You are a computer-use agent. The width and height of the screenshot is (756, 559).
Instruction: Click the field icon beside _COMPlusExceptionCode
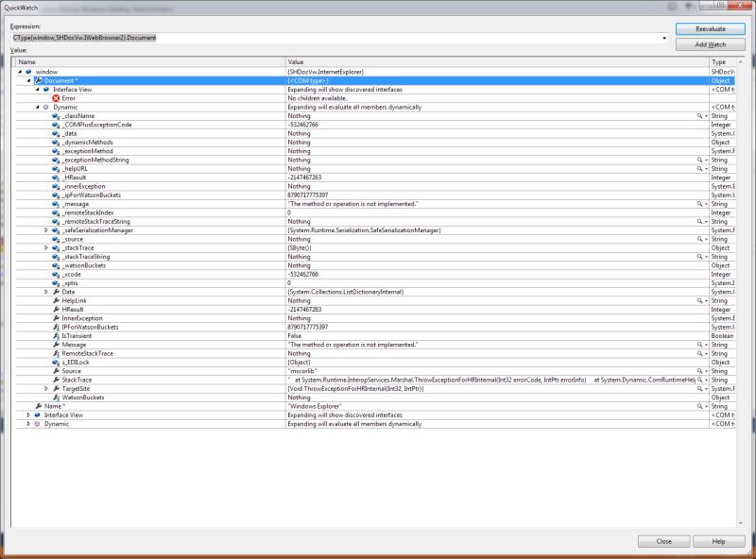click(56, 125)
